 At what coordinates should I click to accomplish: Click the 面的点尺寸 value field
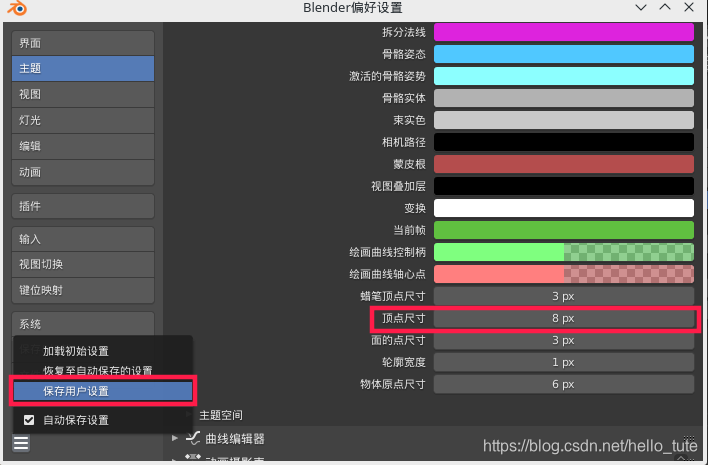(564, 340)
